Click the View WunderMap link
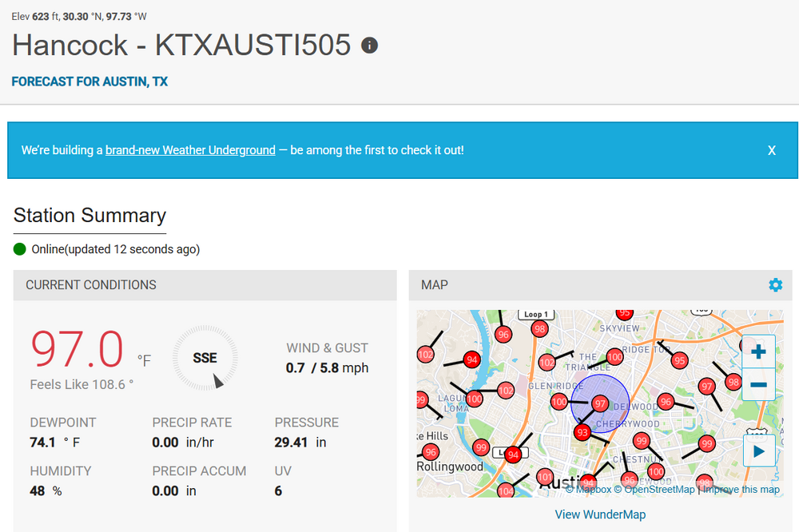This screenshot has width=799, height=532. click(600, 514)
